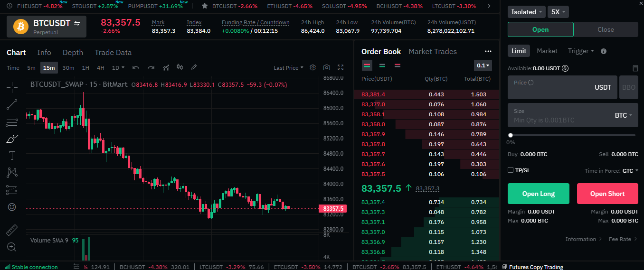Viewport: 644px width, 270px height.
Task: Open the Time in Force GTC dropdown
Action: pos(630,170)
